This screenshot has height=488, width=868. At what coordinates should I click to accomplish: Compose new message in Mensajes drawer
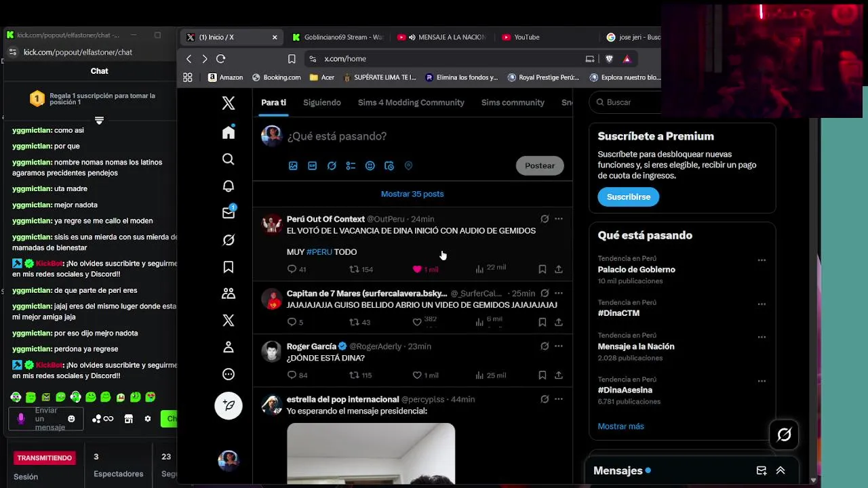pyautogui.click(x=762, y=470)
